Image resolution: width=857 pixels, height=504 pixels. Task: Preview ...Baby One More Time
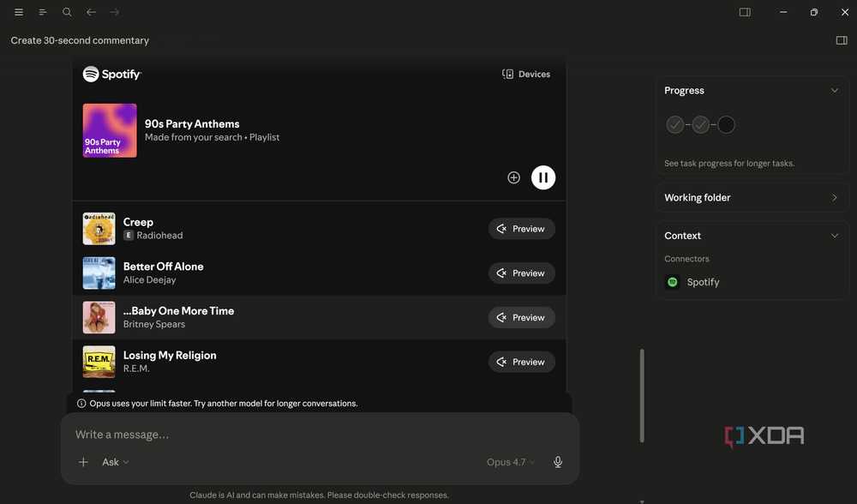pos(521,318)
